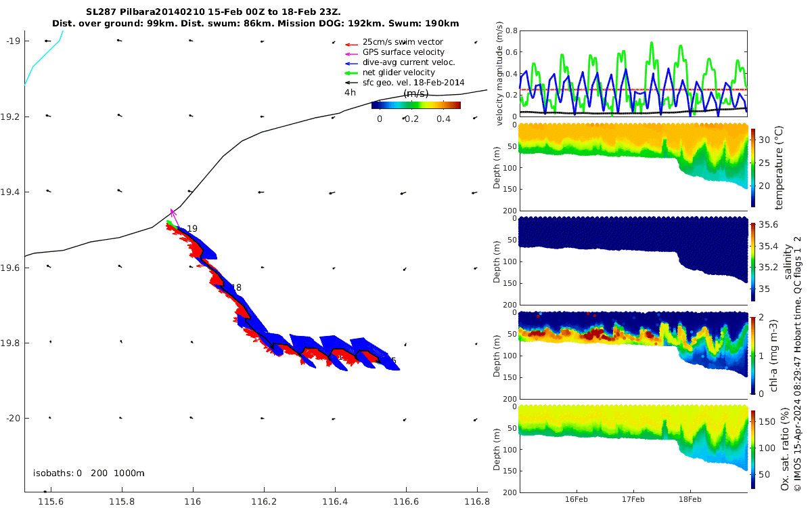Select the '25cm/s swim vector' legend label
This screenshot has width=812, height=508.
pyautogui.click(x=403, y=42)
